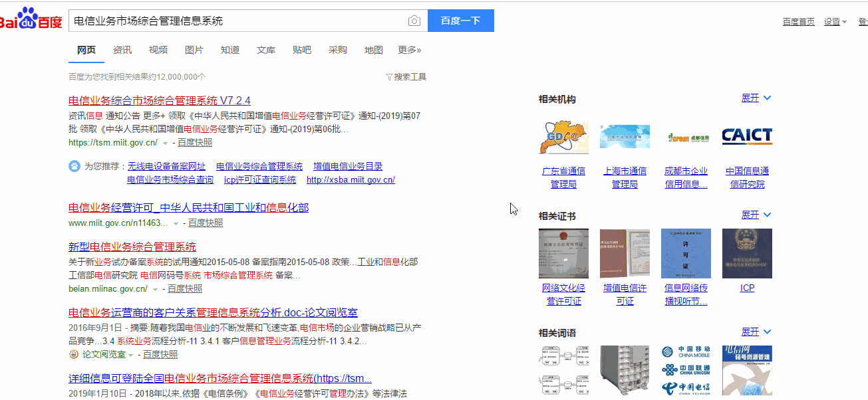Open result 电信业务经营许可_中华人民共和国工业和信息化部
Image resolution: width=868 pixels, height=400 pixels.
[x=189, y=208]
